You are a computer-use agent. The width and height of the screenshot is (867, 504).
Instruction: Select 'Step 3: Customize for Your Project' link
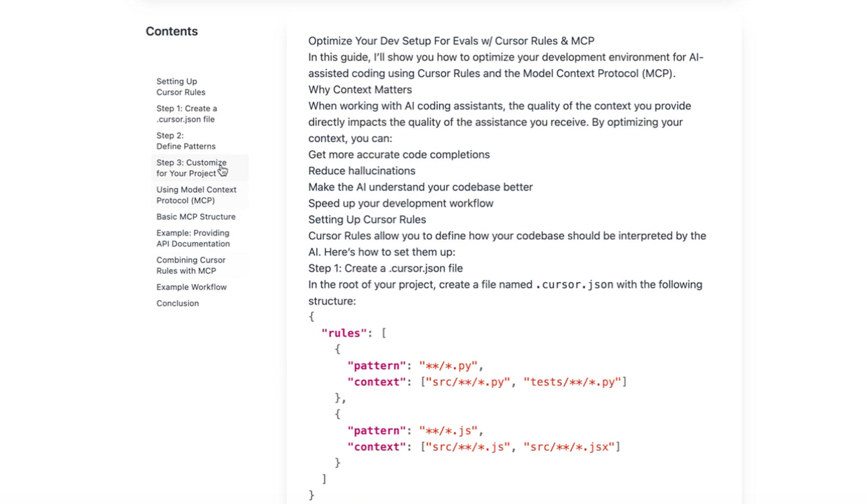(x=191, y=168)
